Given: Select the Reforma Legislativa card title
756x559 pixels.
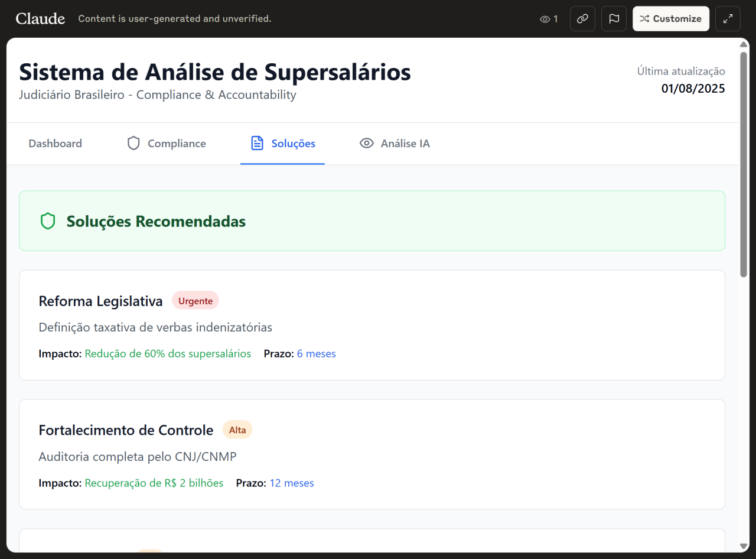Looking at the screenshot, I should (100, 301).
